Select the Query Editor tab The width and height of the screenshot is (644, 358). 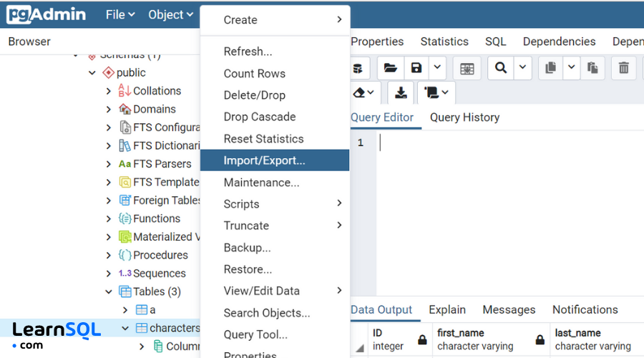point(382,117)
